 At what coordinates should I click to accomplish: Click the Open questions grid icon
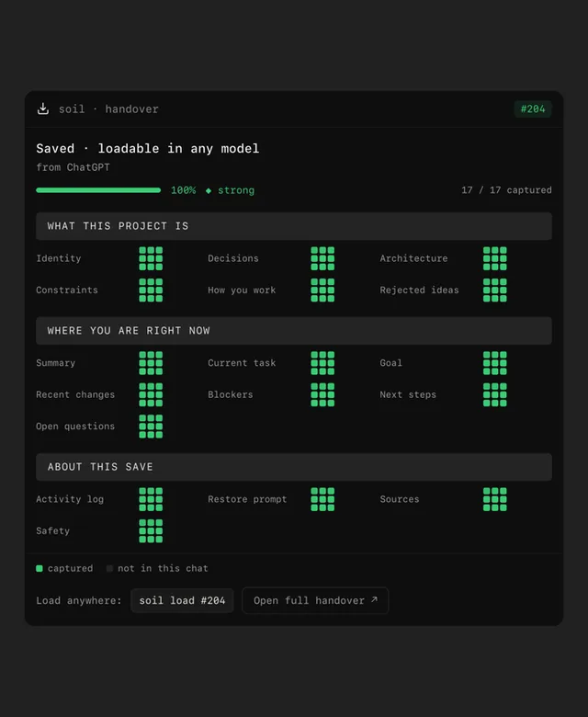[x=151, y=427]
